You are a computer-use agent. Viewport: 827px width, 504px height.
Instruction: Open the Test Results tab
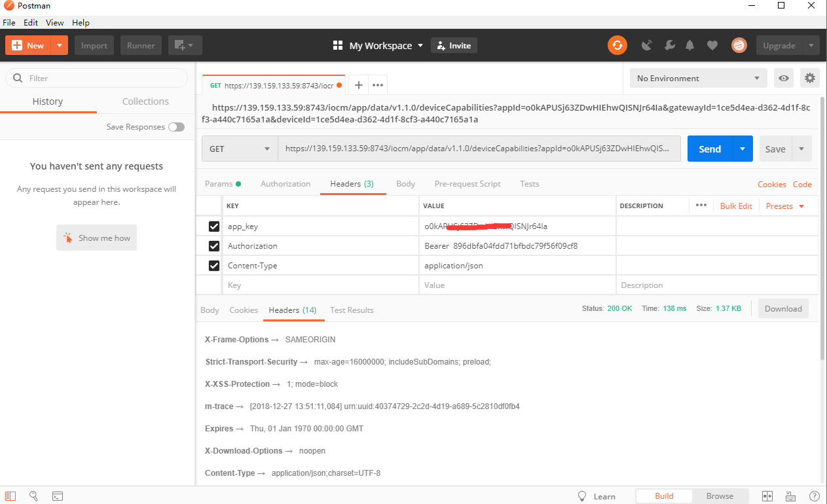[x=352, y=310]
